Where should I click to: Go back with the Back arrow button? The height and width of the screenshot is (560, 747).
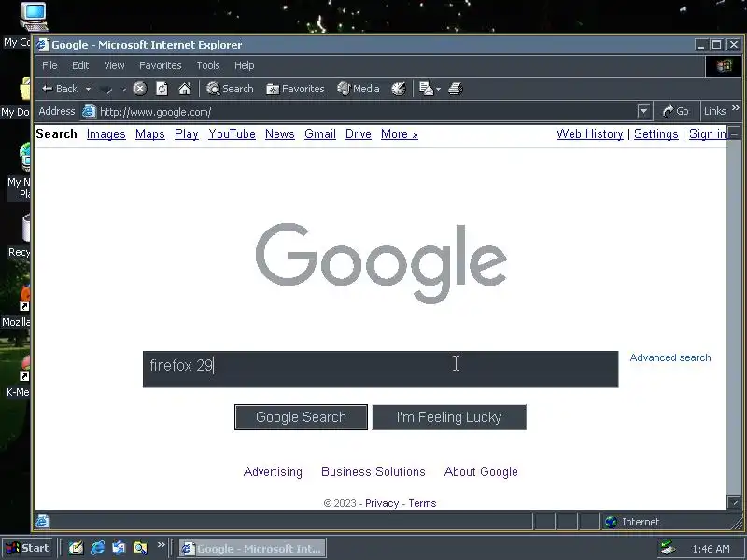click(x=59, y=89)
